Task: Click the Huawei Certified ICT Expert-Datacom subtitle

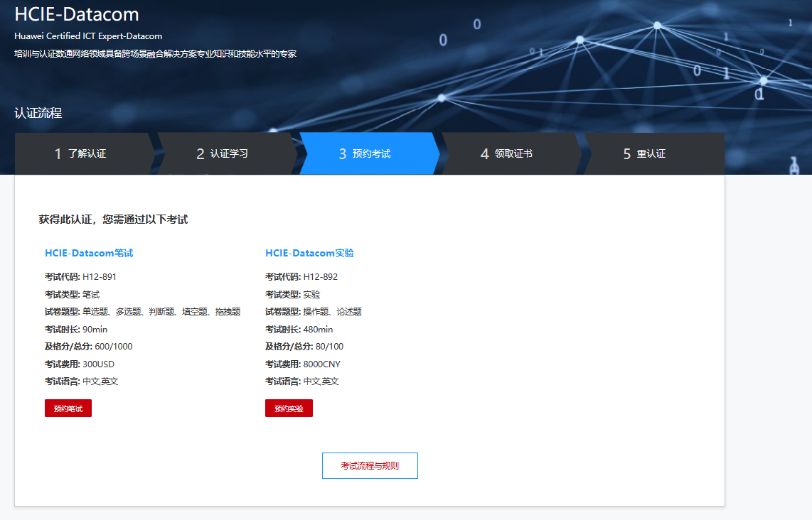Action: tap(88, 36)
